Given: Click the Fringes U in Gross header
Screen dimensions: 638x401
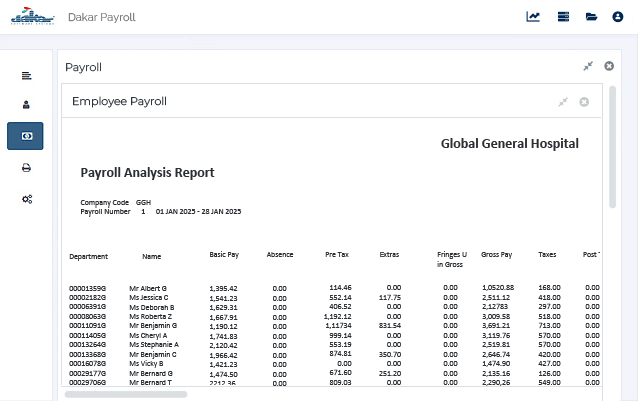Looking at the screenshot, I should coord(452,259).
